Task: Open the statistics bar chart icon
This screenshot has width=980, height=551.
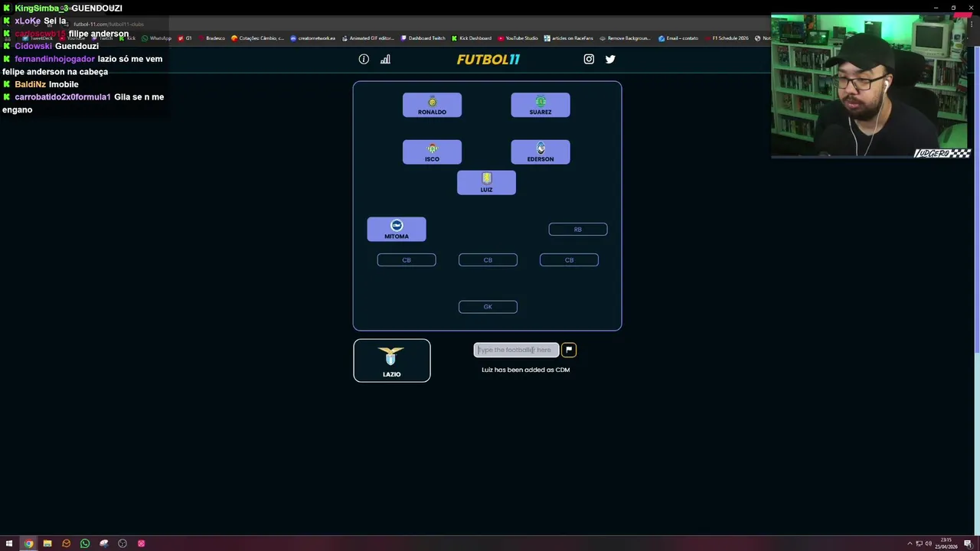Action: coord(385,59)
